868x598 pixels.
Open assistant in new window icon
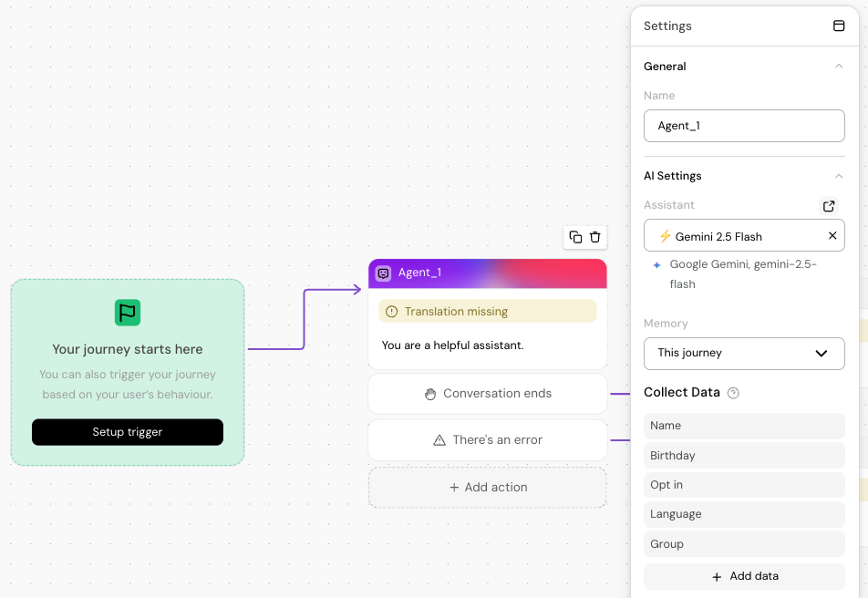point(828,206)
